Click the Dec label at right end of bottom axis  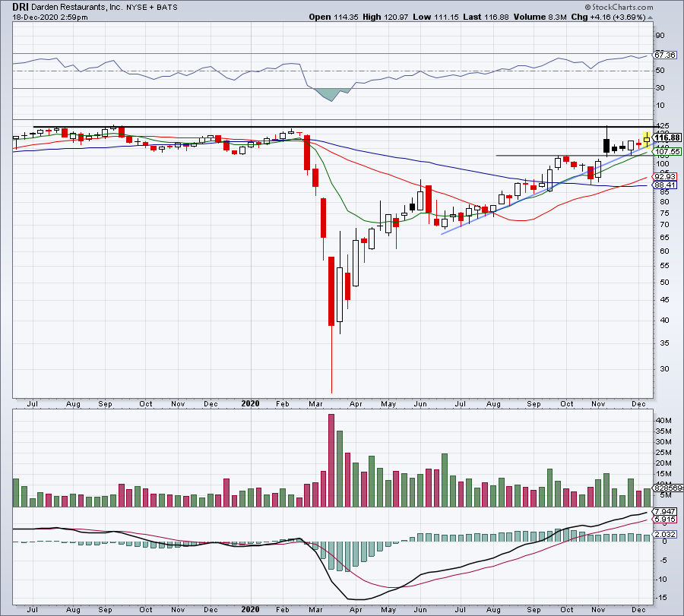pos(638,610)
